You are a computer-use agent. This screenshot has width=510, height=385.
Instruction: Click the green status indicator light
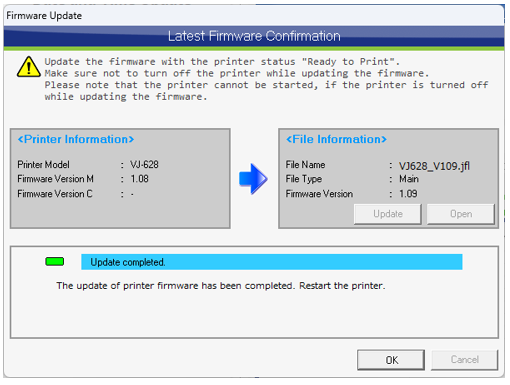(x=55, y=262)
